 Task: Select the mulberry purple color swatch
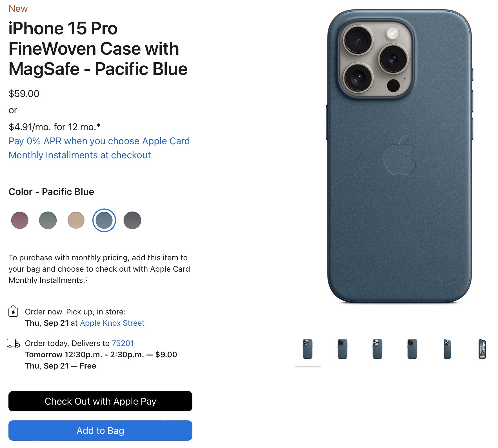(x=20, y=220)
